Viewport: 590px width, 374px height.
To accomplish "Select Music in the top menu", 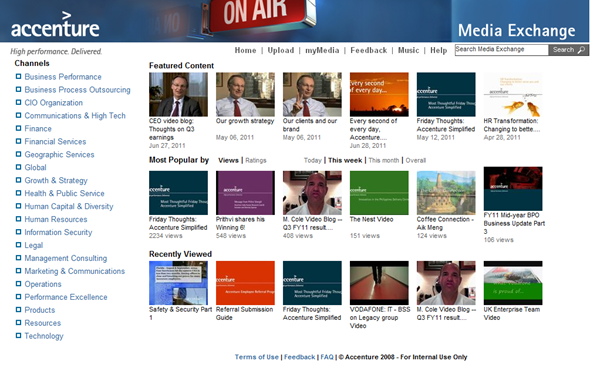I will coord(408,50).
